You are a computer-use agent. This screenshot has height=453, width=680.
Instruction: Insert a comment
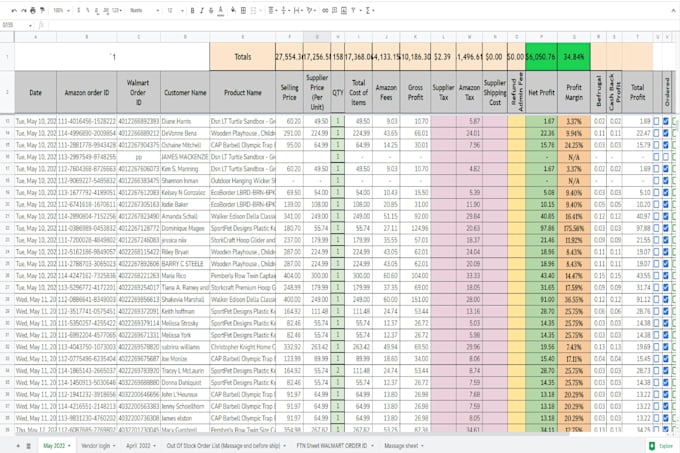tap(334, 10)
